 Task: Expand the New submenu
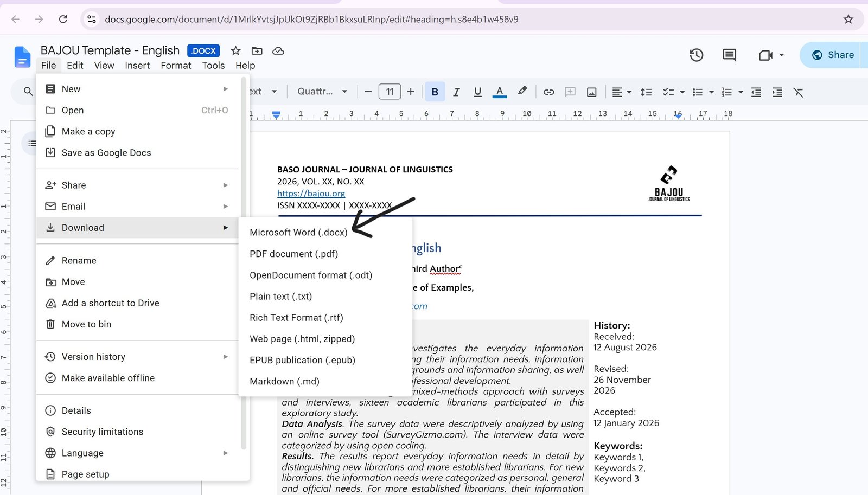[x=137, y=89]
